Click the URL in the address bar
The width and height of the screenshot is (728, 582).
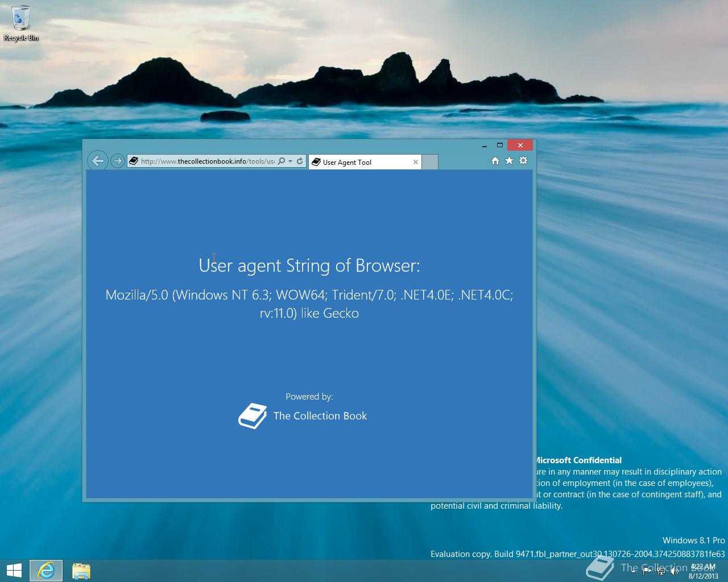pyautogui.click(x=208, y=161)
